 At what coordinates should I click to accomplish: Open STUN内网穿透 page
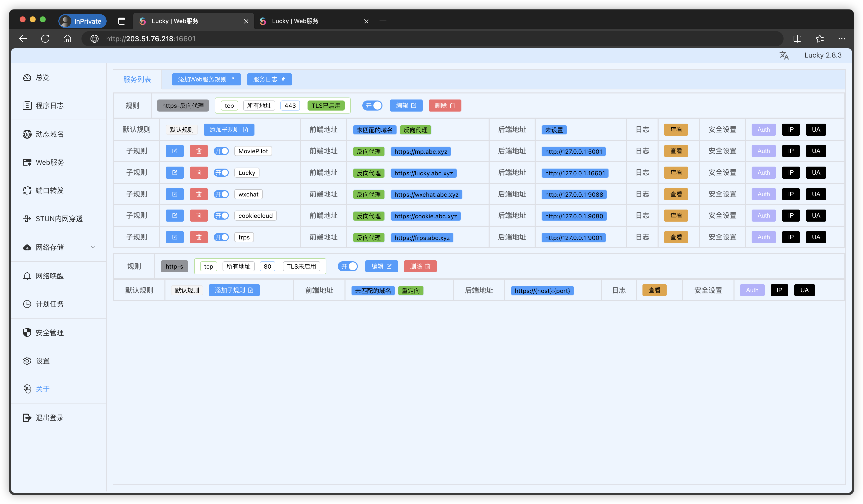tap(53, 219)
